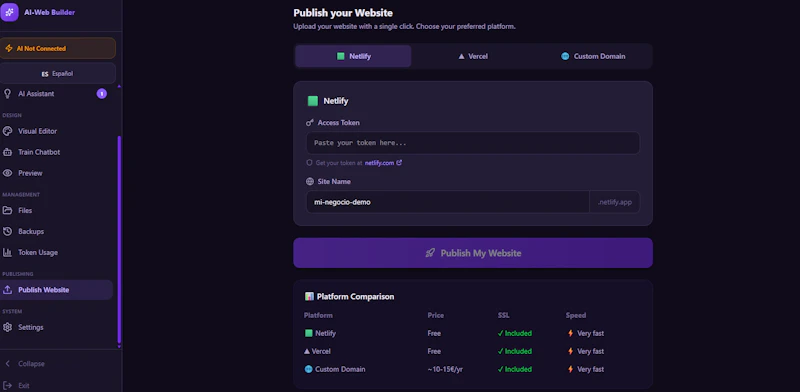Image resolution: width=800 pixels, height=392 pixels.
Task: Click the Preview eye icon
Action: point(7,173)
